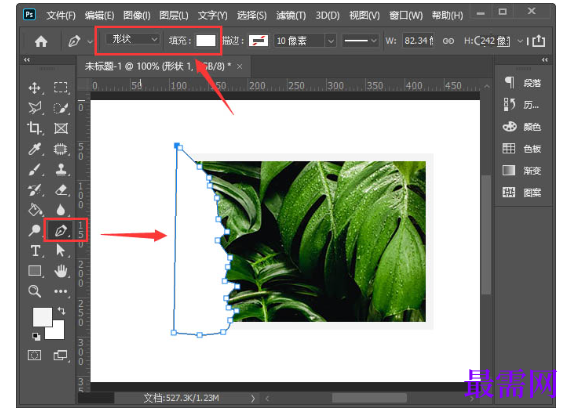
Task: Reset default foreground and background colors
Action: click(36, 336)
